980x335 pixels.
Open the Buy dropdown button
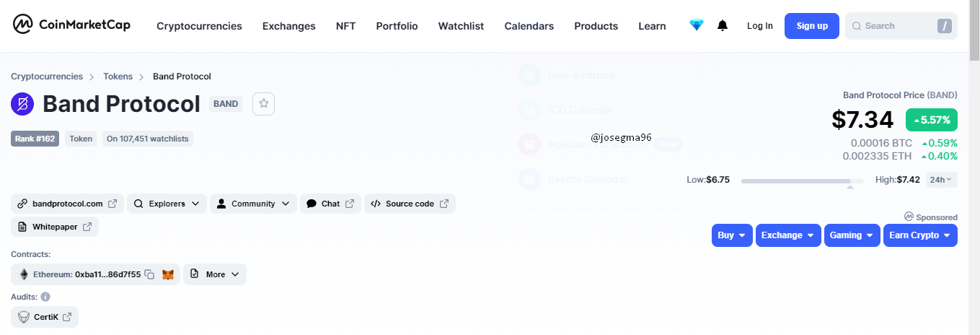click(732, 235)
